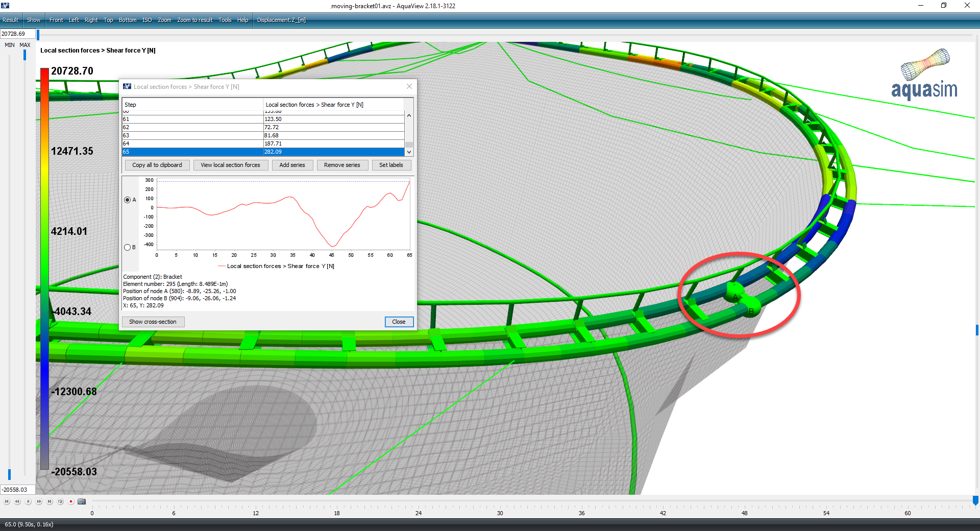Select step 63 row in table
980x531 pixels.
point(263,135)
